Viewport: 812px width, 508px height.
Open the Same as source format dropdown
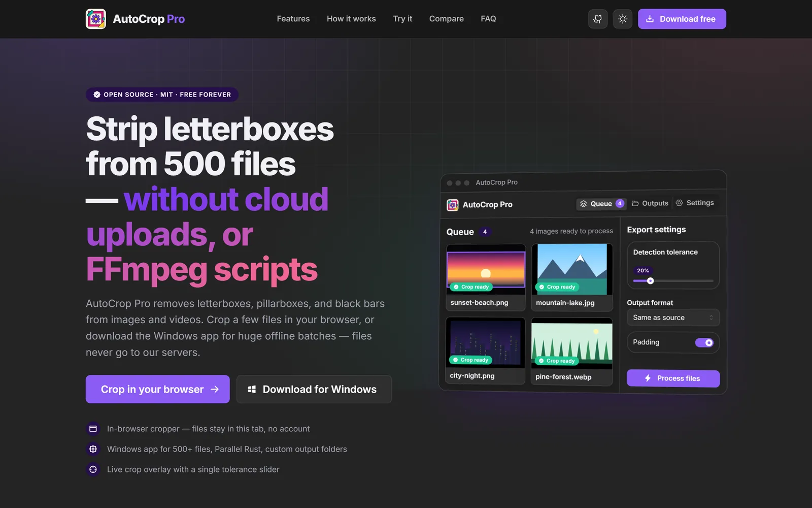click(x=673, y=317)
